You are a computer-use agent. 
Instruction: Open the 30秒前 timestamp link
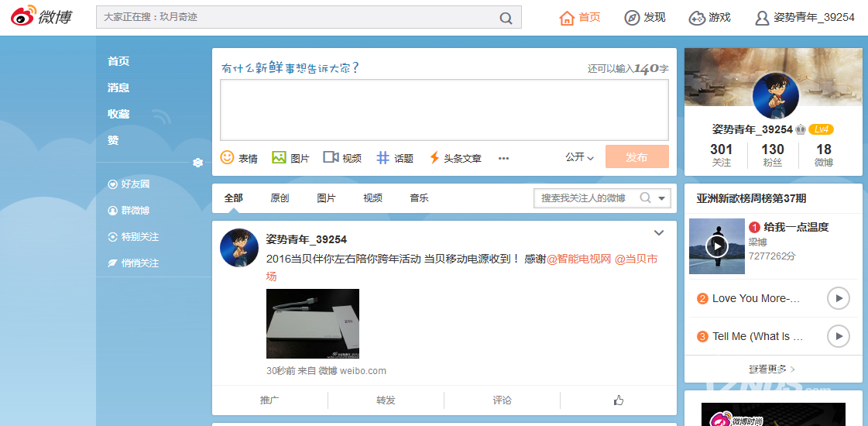280,371
